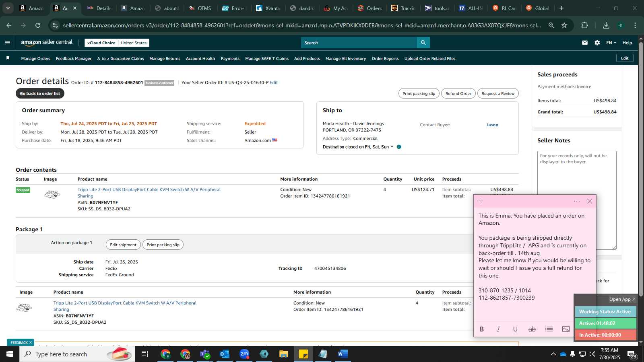
Task: Bookmark this page with star icon
Action: pos(564,25)
